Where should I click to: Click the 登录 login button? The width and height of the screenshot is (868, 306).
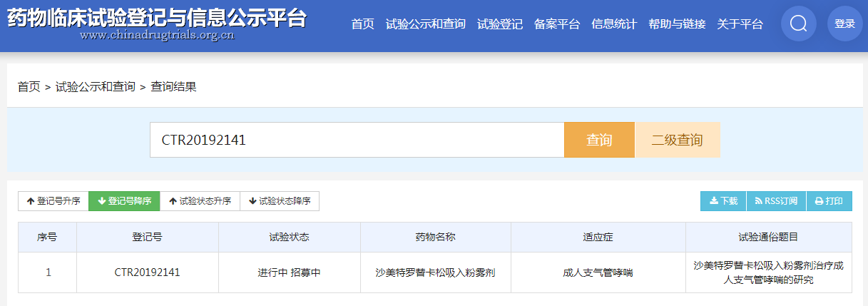(x=845, y=24)
